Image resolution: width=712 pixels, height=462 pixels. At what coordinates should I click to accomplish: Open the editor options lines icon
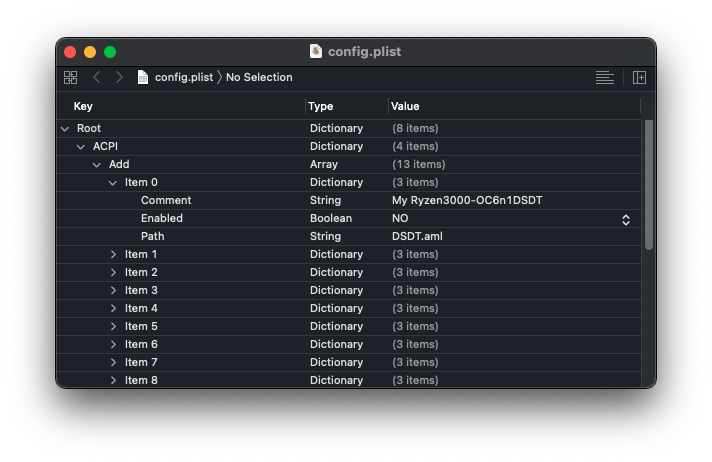604,77
